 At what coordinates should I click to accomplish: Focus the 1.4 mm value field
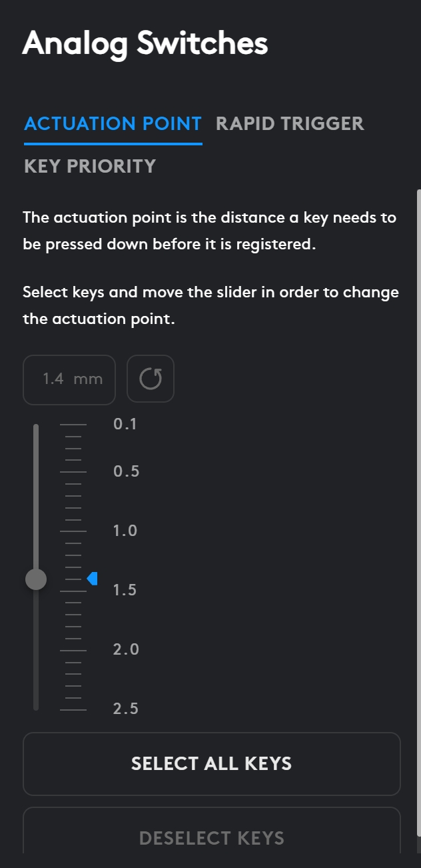click(x=69, y=379)
